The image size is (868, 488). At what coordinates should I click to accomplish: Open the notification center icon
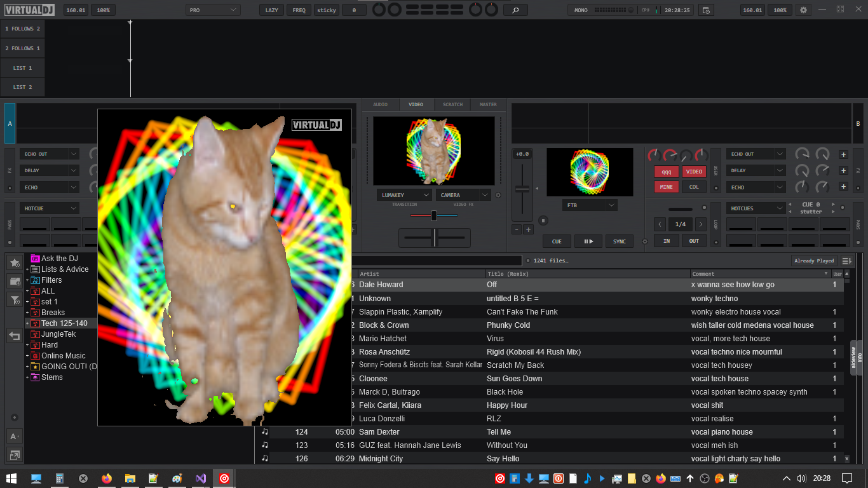[x=846, y=478]
